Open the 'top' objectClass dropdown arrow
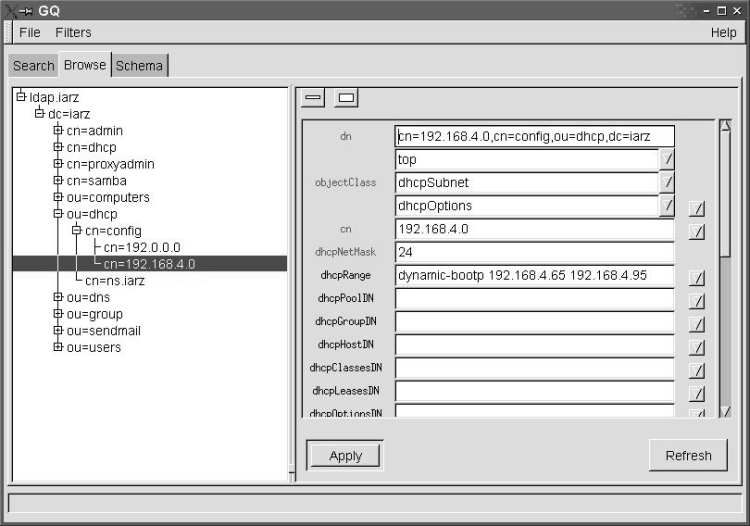The width and height of the screenshot is (750, 526). (667, 159)
